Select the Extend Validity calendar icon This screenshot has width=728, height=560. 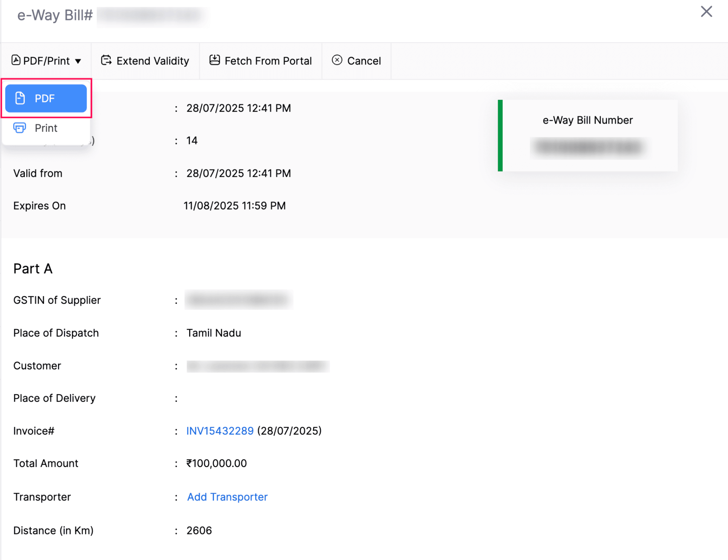click(x=106, y=60)
